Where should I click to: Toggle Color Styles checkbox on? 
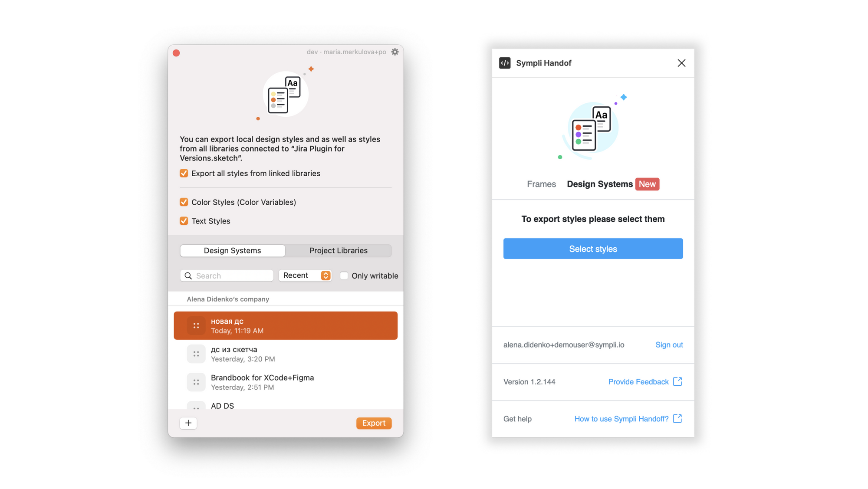tap(184, 202)
